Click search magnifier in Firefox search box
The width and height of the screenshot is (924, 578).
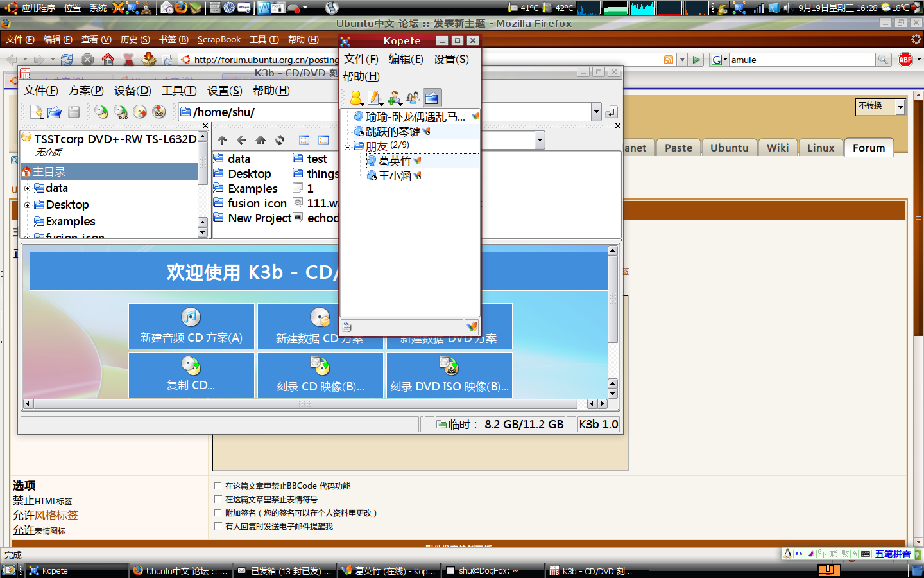pyautogui.click(x=884, y=60)
